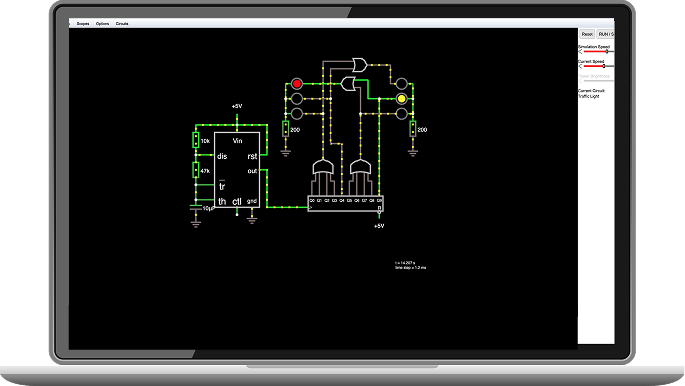Select the 555 timer chip body

(237, 170)
